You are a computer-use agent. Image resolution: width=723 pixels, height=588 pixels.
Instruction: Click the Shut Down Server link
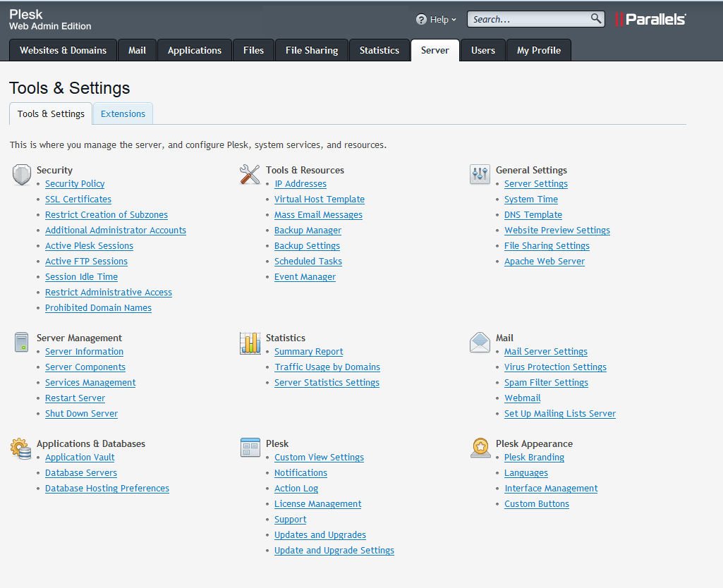coord(82,413)
